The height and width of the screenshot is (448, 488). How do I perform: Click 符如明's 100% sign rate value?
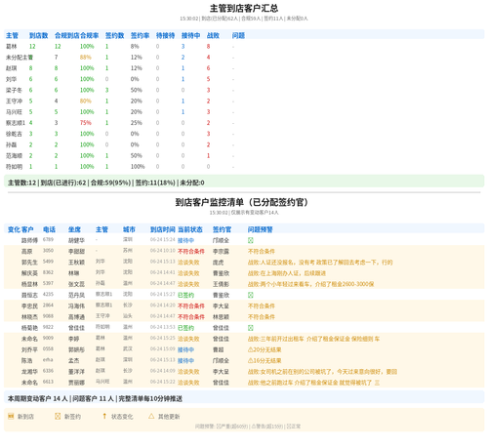coord(138,167)
